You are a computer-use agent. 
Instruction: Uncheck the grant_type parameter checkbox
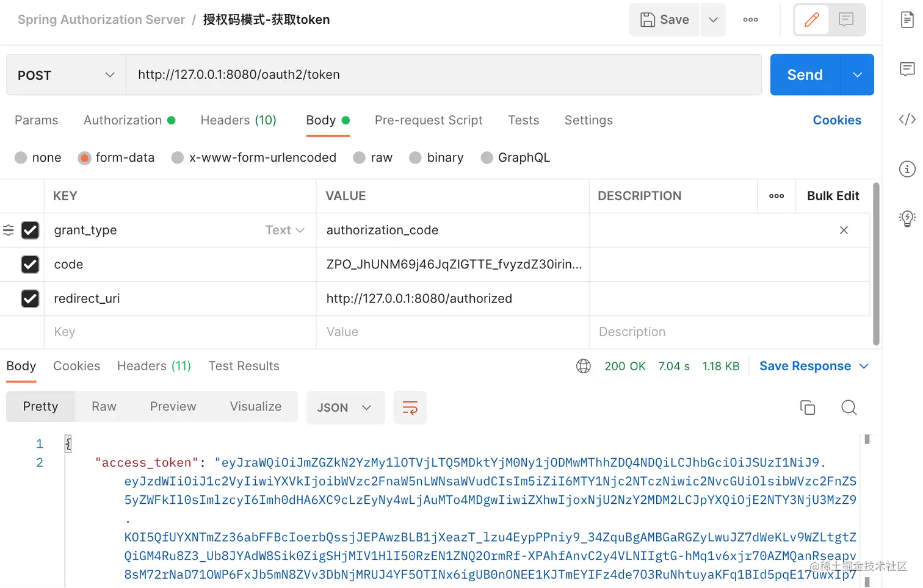pyautogui.click(x=30, y=230)
